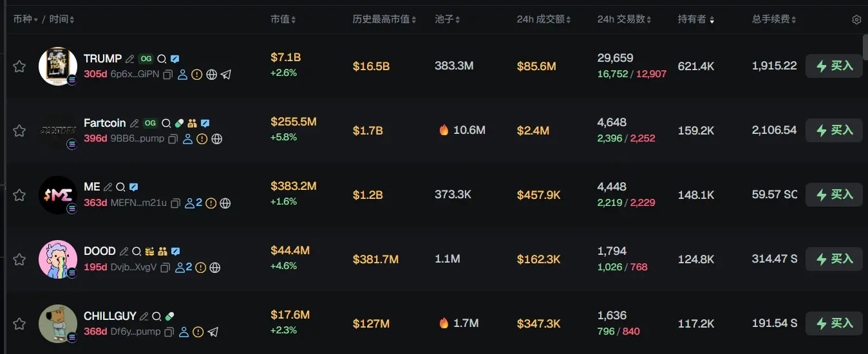Toggle favorite star for DOOD
The height and width of the screenshot is (354, 868).
tap(19, 259)
